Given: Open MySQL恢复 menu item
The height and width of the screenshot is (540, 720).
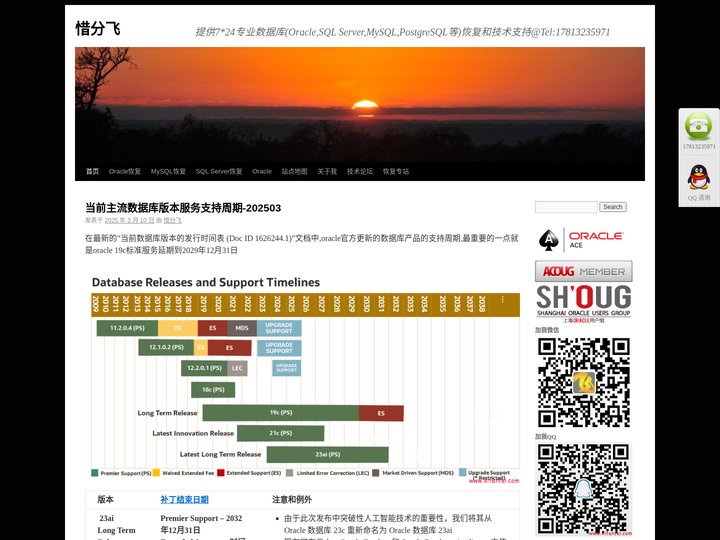Looking at the screenshot, I should [x=168, y=171].
